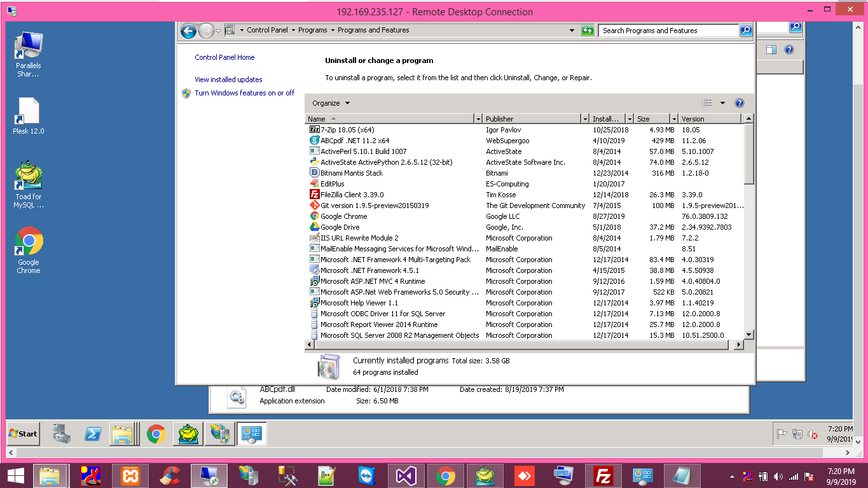Select the ABCpdf .NET 11.2 x64 row

[x=524, y=141]
